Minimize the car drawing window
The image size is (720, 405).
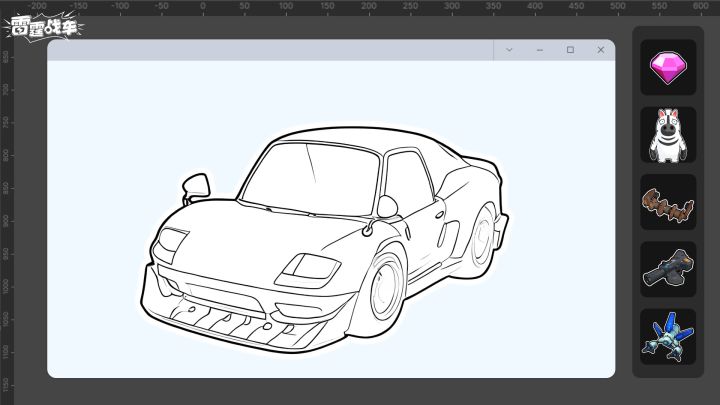point(540,50)
